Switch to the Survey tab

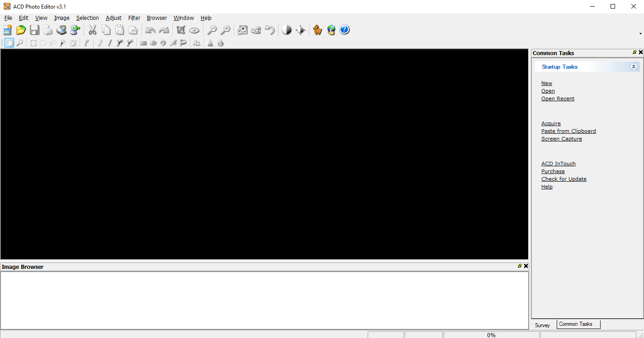click(543, 325)
